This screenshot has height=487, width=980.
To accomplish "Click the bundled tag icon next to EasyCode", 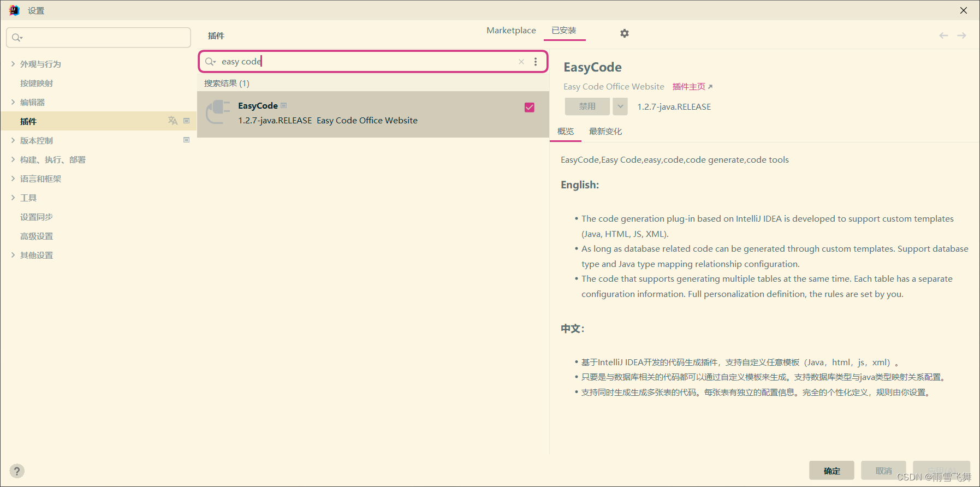I will [283, 105].
